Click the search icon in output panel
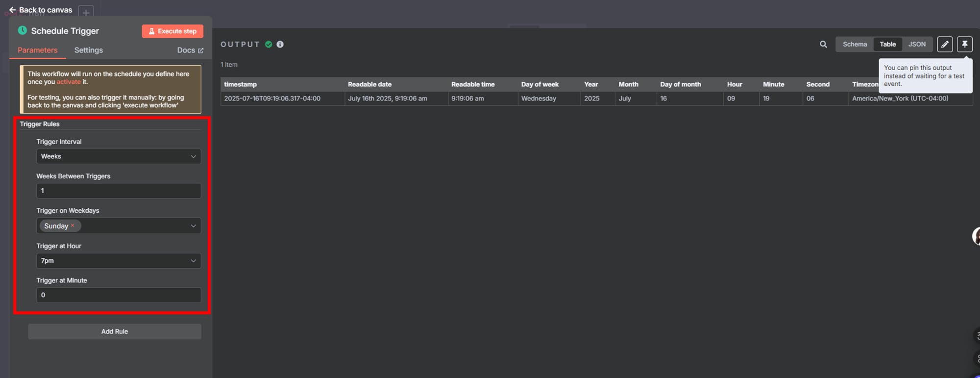980x378 pixels. [823, 45]
